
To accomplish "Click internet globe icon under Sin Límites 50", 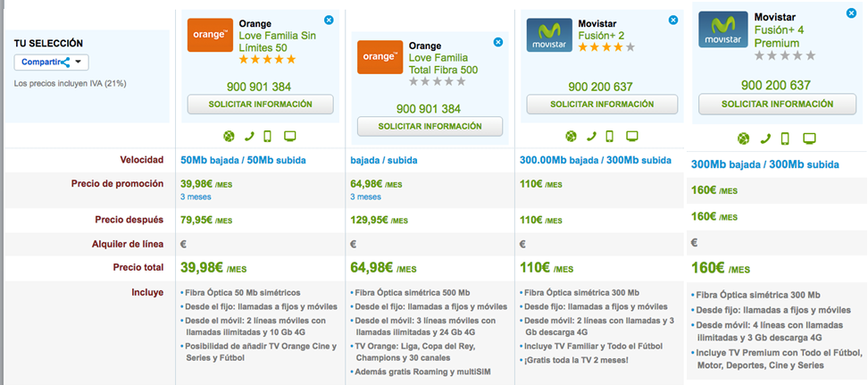I will point(229,137).
